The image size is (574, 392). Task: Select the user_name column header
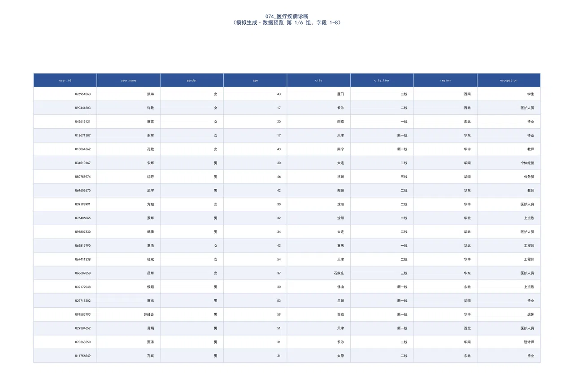tap(128, 80)
